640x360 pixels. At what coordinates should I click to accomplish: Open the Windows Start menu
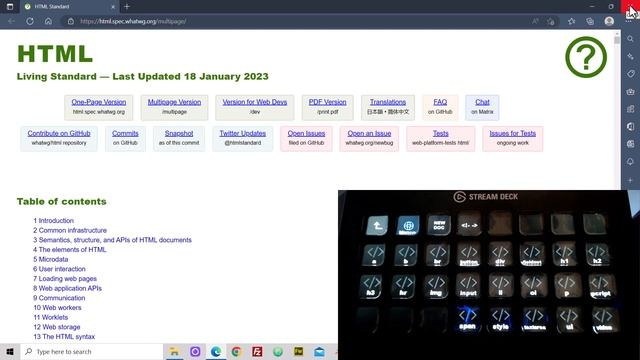tap(10, 351)
